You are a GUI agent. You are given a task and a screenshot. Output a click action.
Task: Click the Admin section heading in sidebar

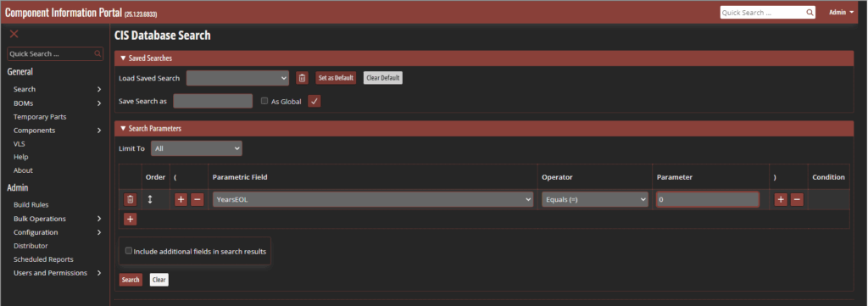18,187
